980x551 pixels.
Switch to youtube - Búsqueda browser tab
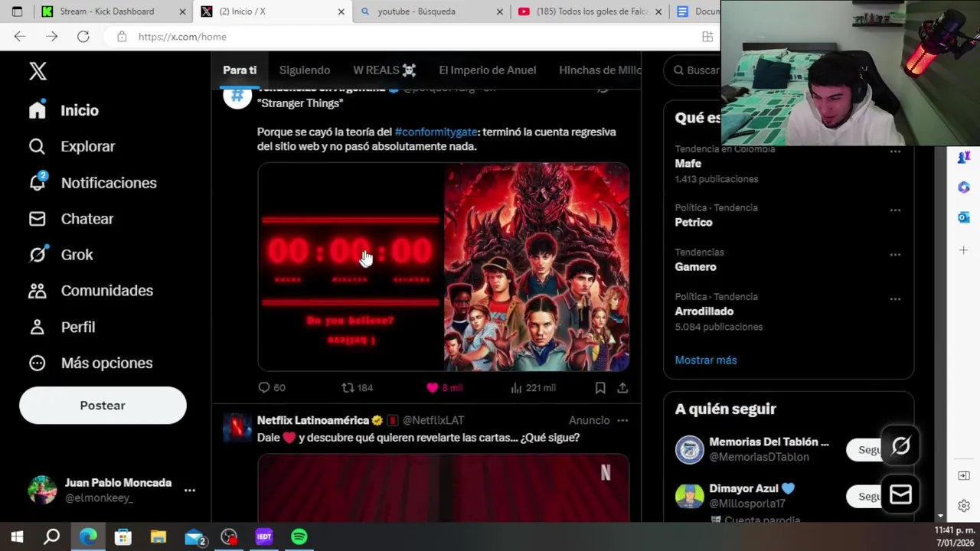point(431,11)
